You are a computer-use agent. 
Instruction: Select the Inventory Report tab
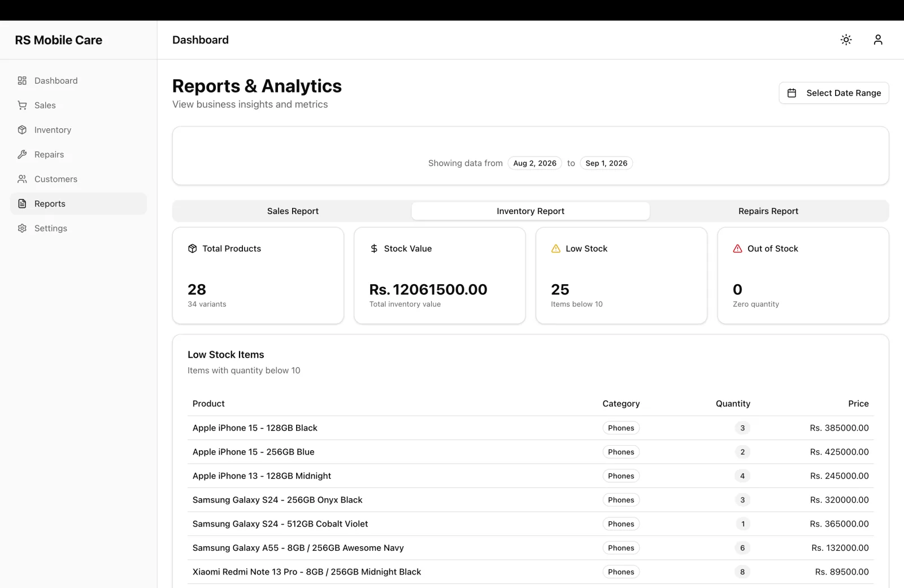pos(531,211)
